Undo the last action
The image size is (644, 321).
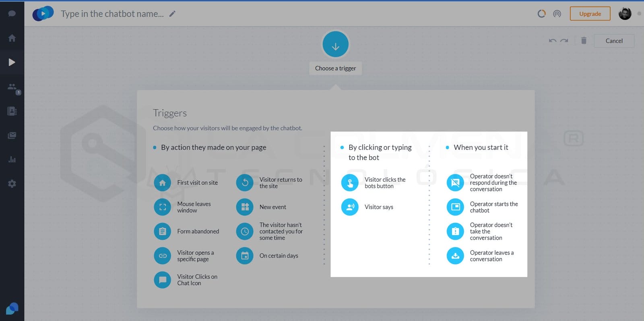coord(553,41)
